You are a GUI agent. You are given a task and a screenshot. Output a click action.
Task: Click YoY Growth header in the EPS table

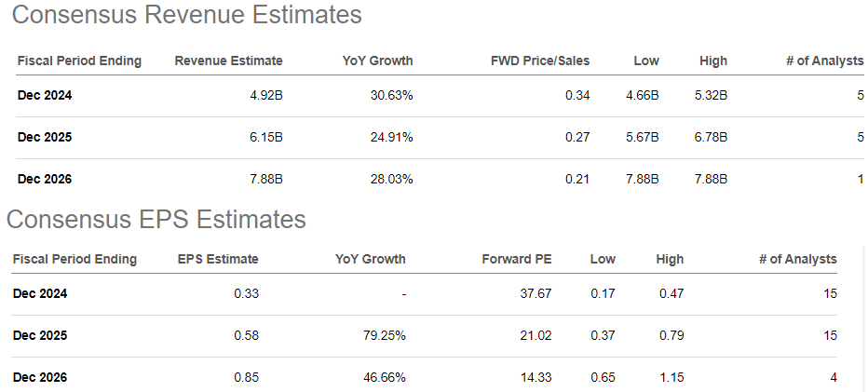(x=371, y=259)
